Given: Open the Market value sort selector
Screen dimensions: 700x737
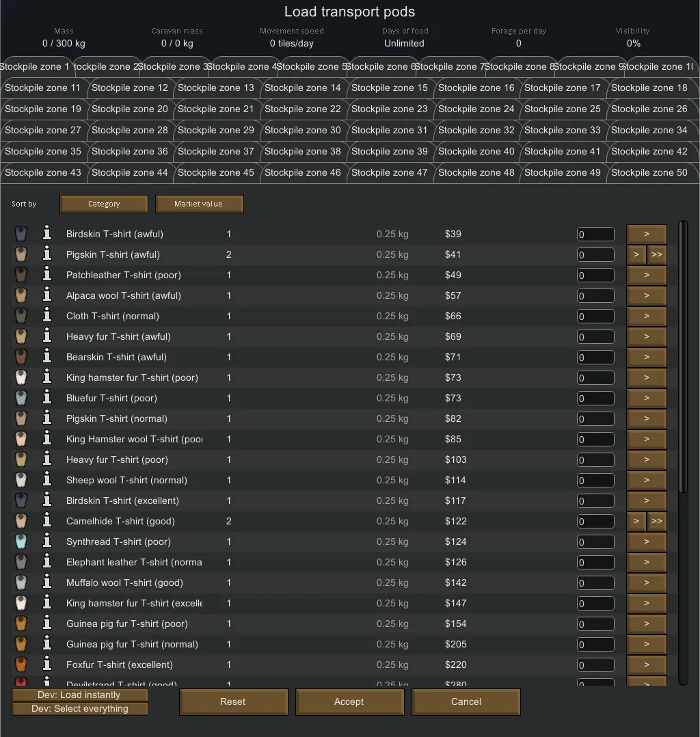Looking at the screenshot, I should click(199, 204).
